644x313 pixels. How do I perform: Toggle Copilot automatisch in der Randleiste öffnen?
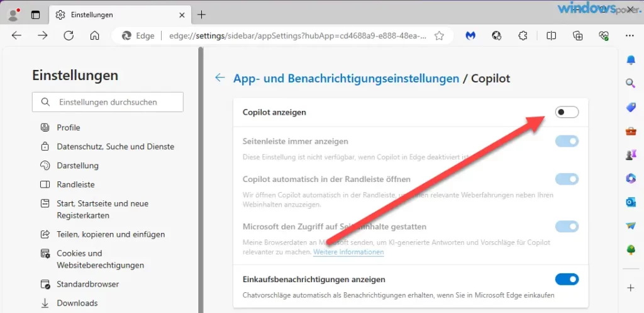567,179
